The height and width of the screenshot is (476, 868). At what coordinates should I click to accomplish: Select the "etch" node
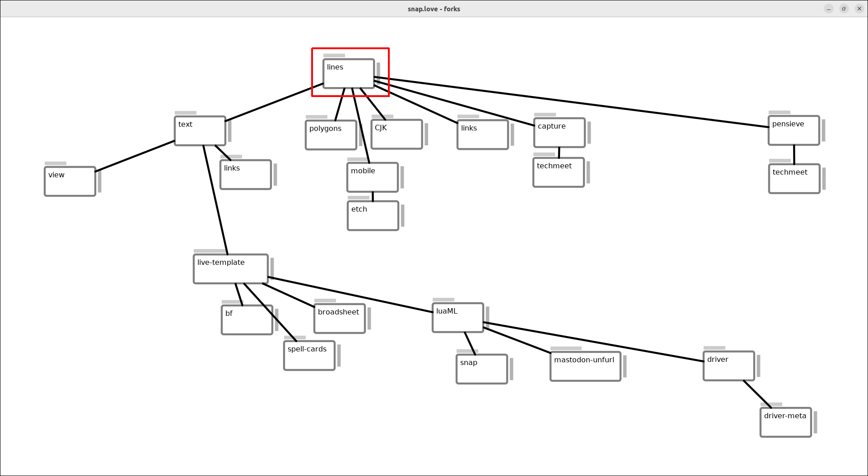tap(373, 216)
